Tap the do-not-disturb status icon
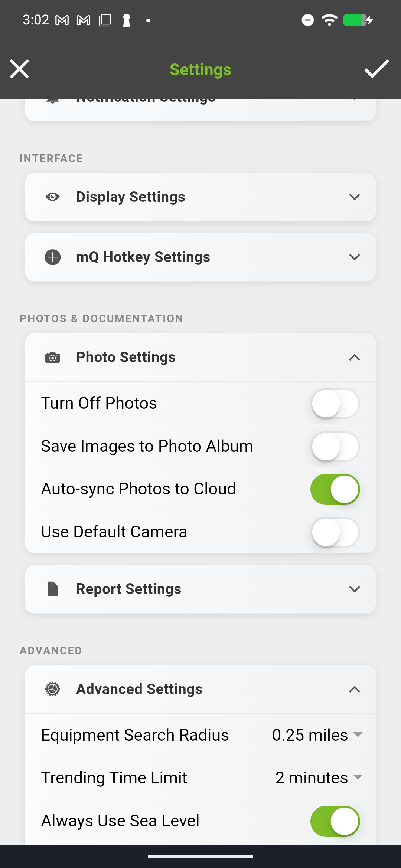The height and width of the screenshot is (868, 401). pos(308,20)
